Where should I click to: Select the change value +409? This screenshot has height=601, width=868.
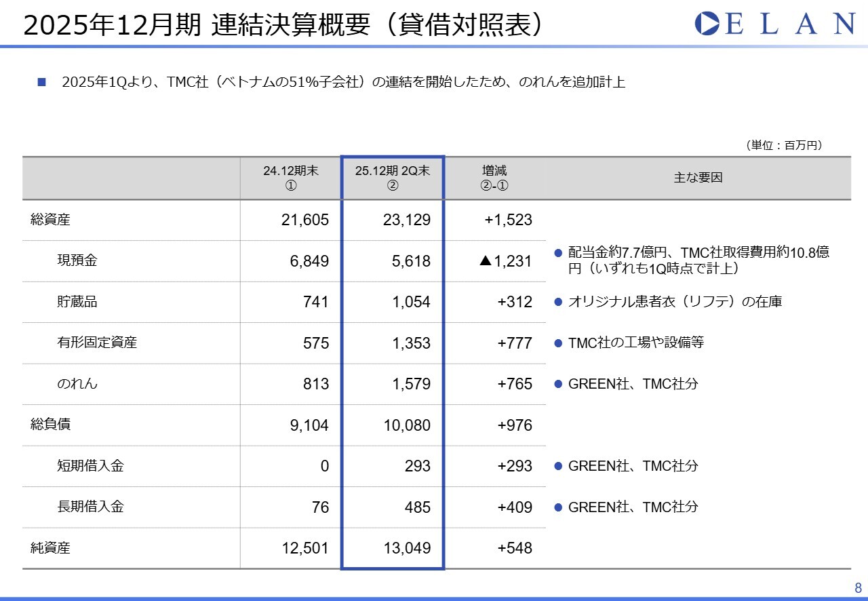click(515, 507)
